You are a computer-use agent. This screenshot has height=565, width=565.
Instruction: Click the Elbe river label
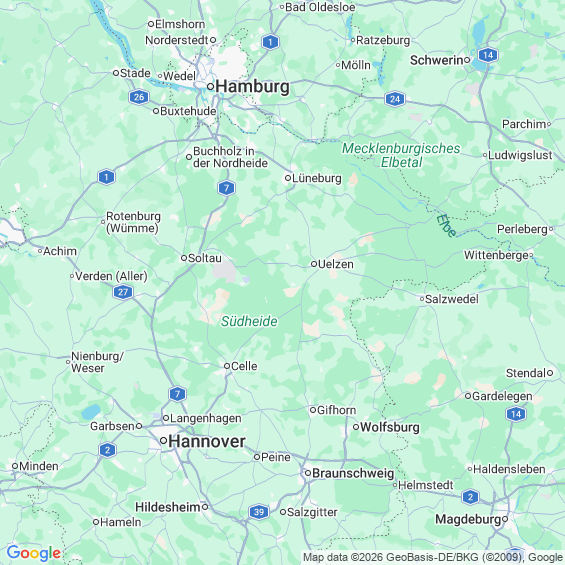446,226
